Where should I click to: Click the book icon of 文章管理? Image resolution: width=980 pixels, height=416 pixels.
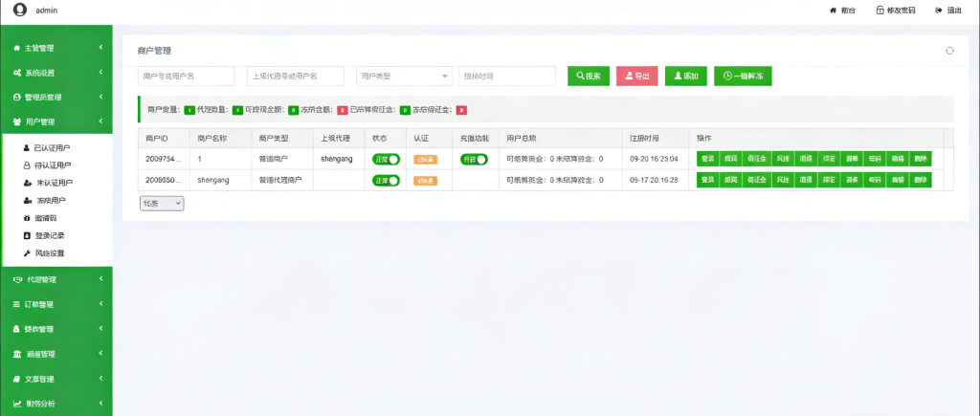click(17, 379)
